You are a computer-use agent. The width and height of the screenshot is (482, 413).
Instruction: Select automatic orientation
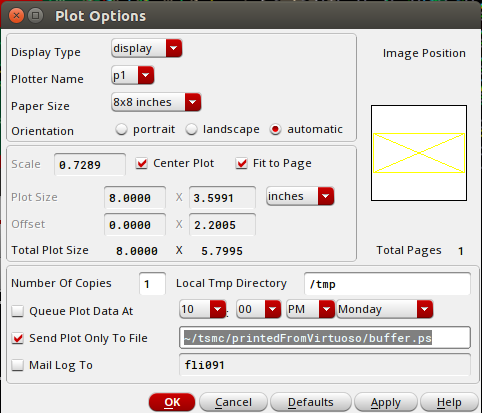click(276, 129)
